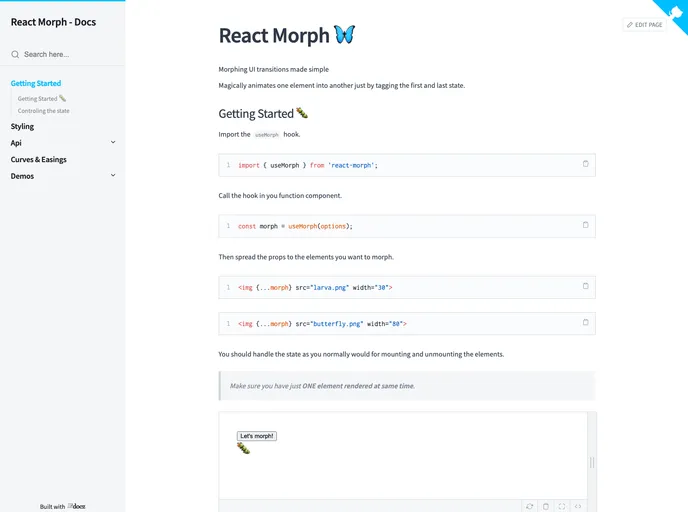The image size is (688, 512).
Task: Click the inline useMorph code tag
Action: pos(267,135)
